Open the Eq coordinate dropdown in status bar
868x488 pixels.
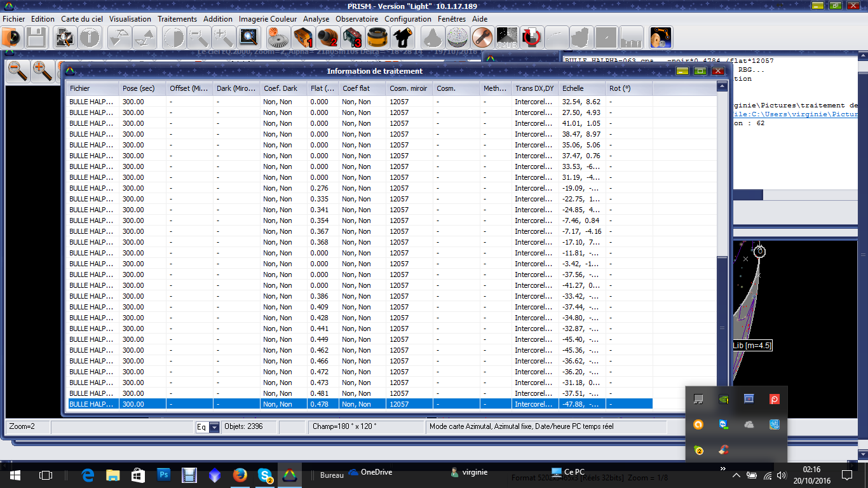pos(214,428)
